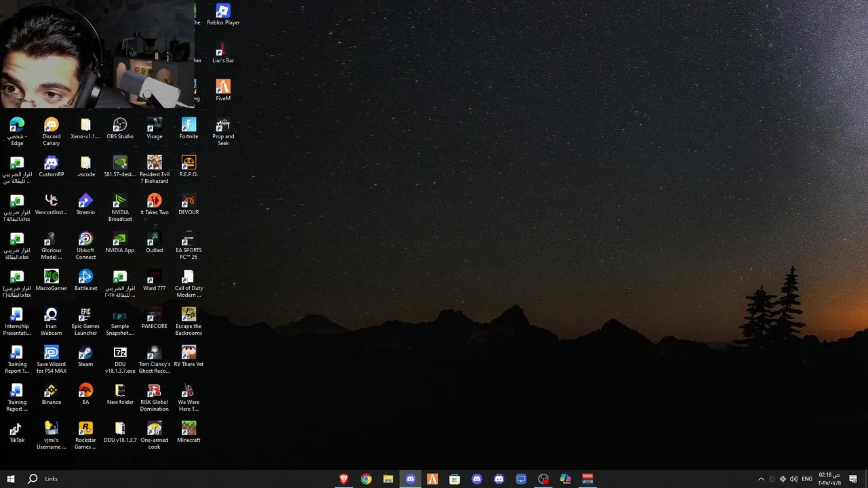Image resolution: width=868 pixels, height=488 pixels.
Task: Open the Edge browser desktop shortcut
Action: pos(17,132)
